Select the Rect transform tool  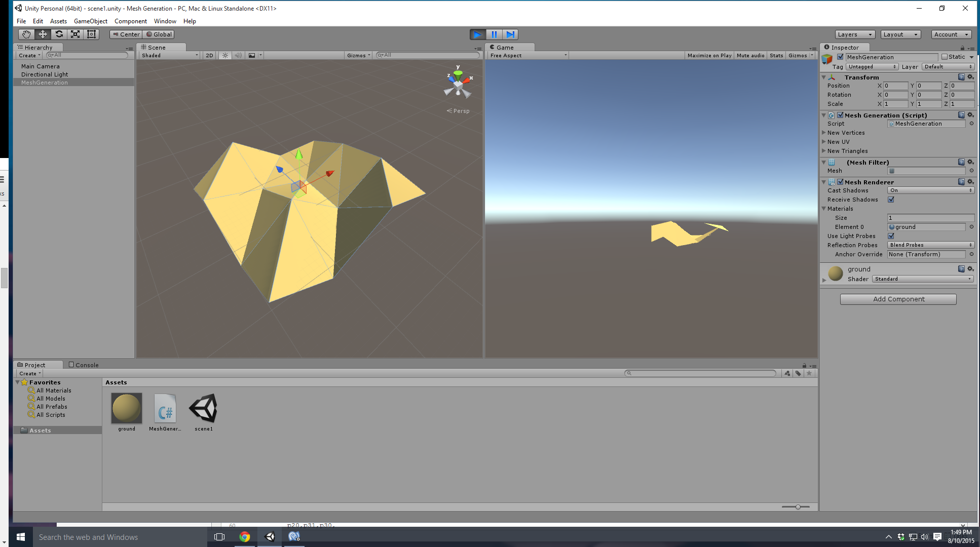[92, 34]
